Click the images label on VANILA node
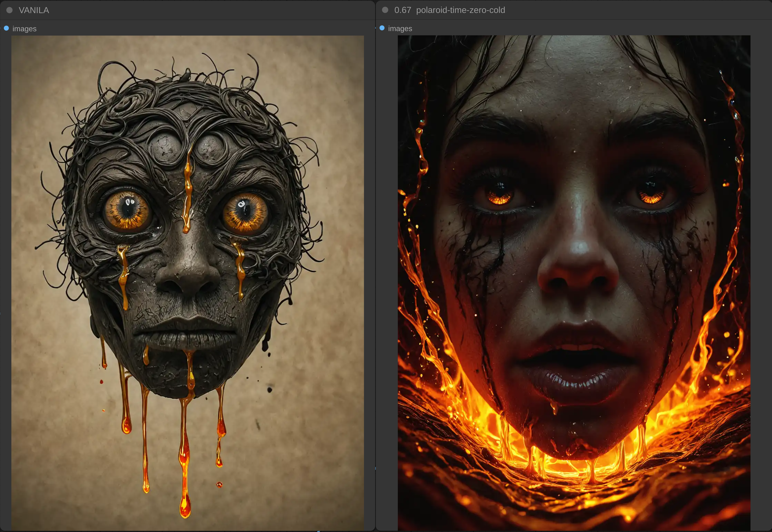This screenshot has width=772, height=532. coord(24,29)
